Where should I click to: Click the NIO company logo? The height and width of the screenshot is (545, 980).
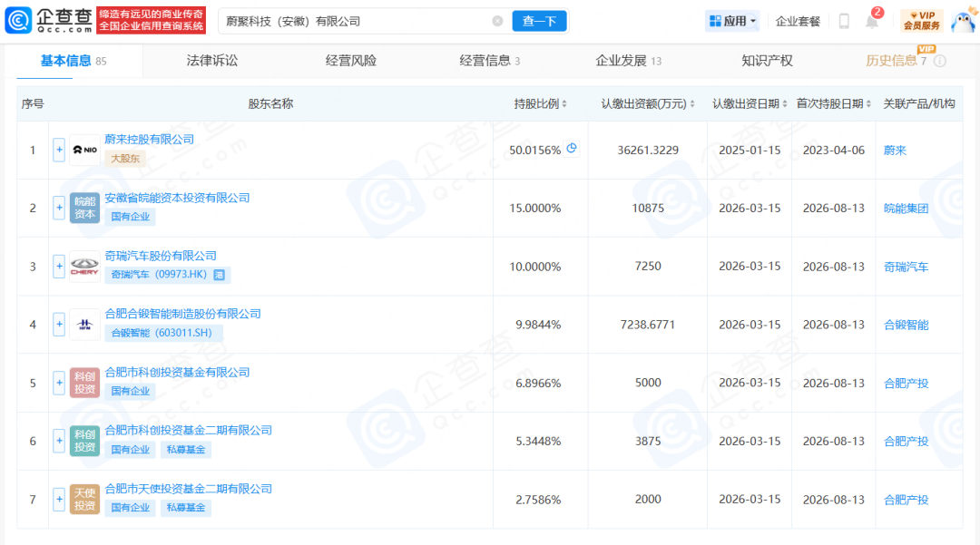pos(84,150)
